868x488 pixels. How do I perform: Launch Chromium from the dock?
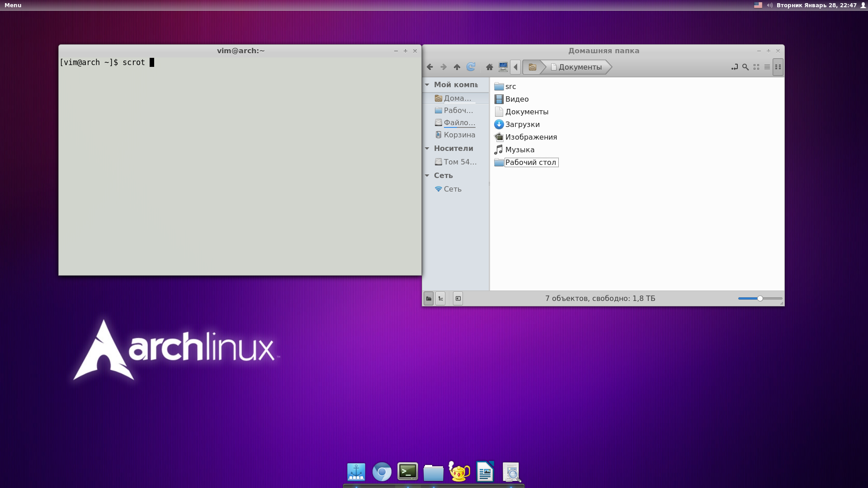pyautogui.click(x=382, y=472)
